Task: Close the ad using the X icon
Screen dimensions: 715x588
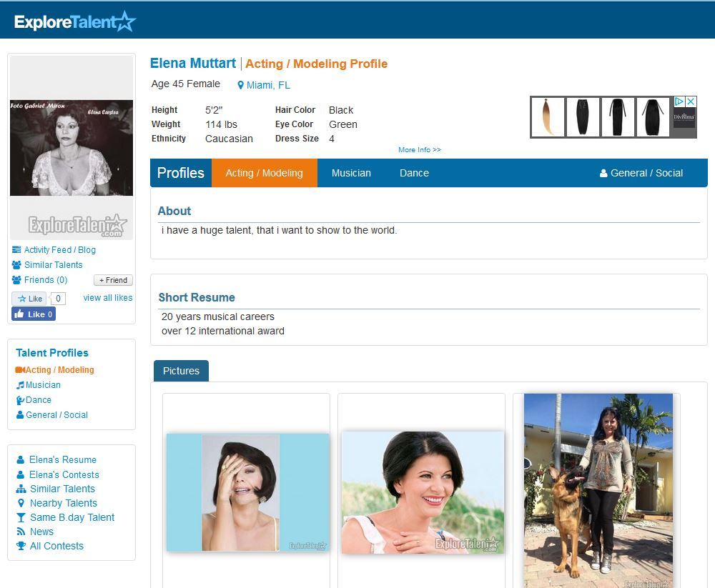Action: 691,101
